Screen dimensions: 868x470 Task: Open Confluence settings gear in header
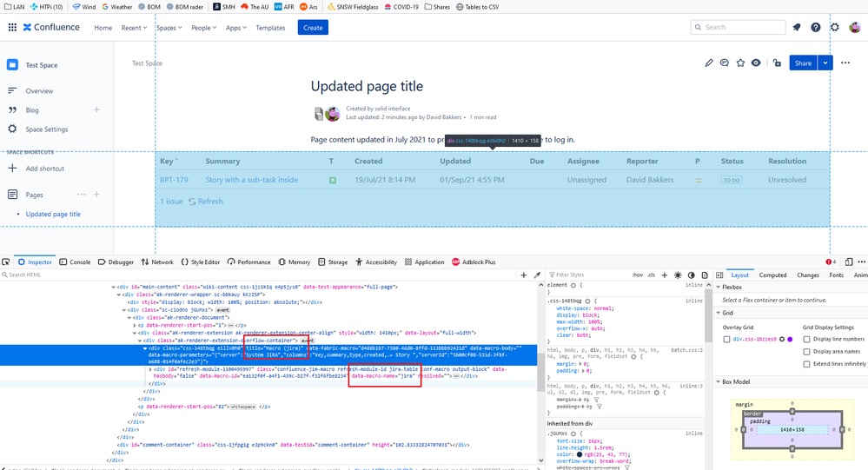(835, 27)
